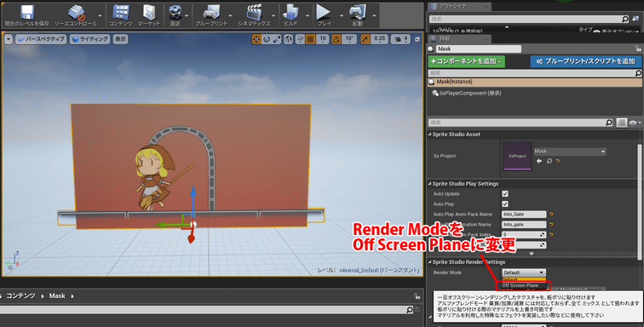This screenshot has width=644, height=327.
Task: Open パースペクティブ view mode menu
Action: pos(41,39)
